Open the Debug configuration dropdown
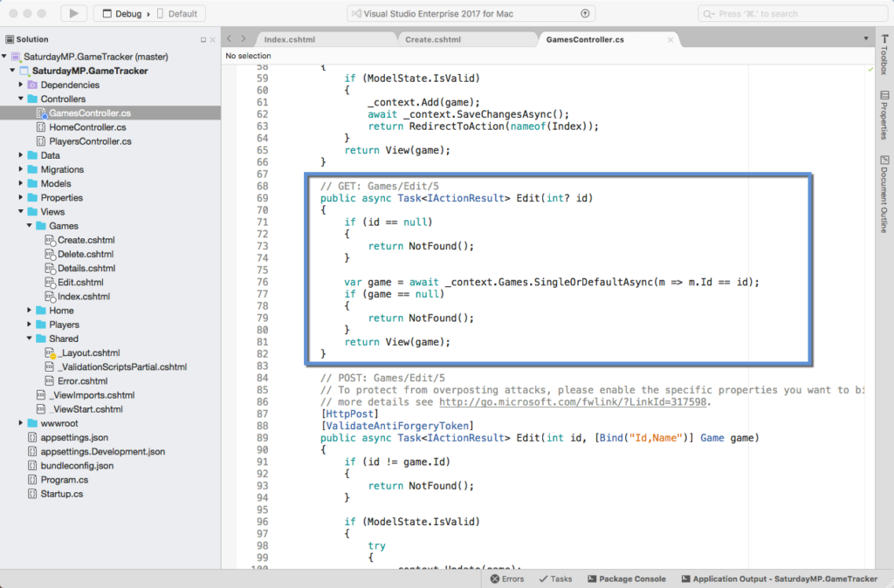This screenshot has width=894, height=588. [113, 13]
